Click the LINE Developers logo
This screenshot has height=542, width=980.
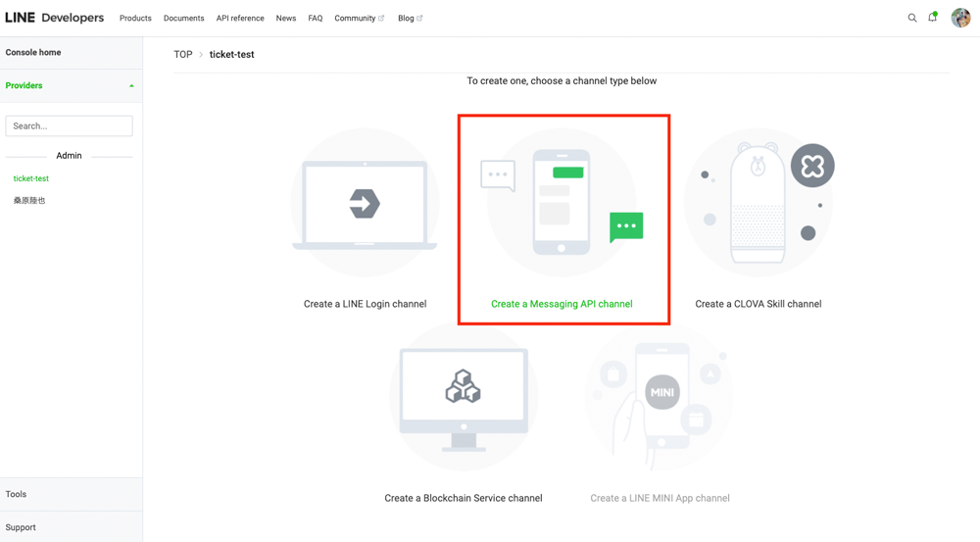coord(54,18)
